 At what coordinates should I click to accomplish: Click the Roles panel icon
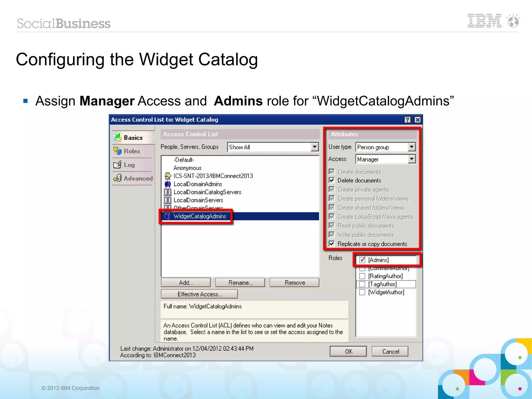click(117, 151)
